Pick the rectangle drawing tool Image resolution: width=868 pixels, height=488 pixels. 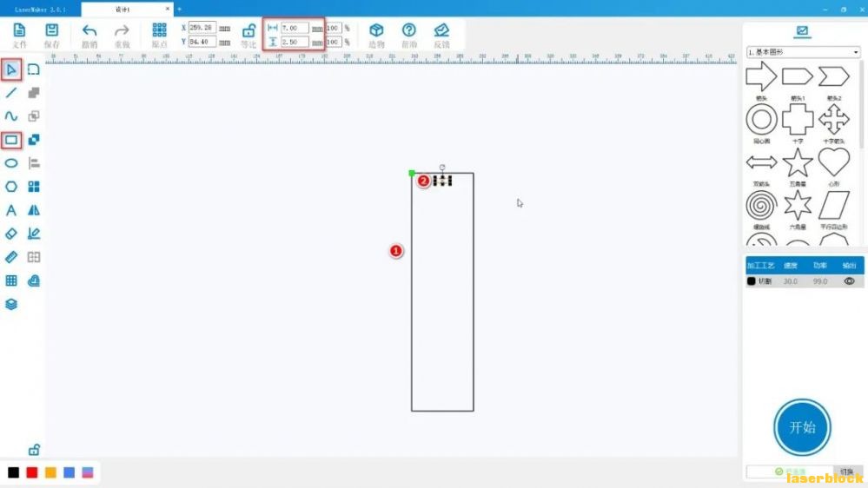click(x=11, y=140)
